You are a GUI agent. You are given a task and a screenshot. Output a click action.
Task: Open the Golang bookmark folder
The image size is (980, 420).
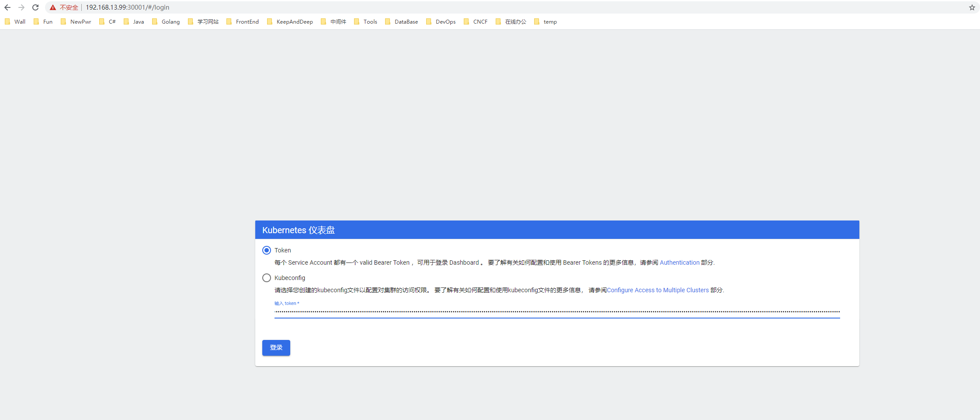(x=166, y=21)
